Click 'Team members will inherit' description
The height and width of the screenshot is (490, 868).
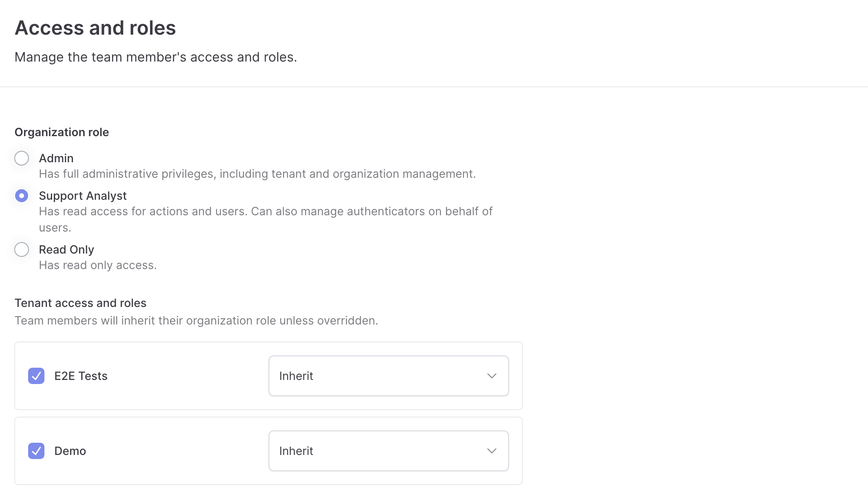click(196, 321)
